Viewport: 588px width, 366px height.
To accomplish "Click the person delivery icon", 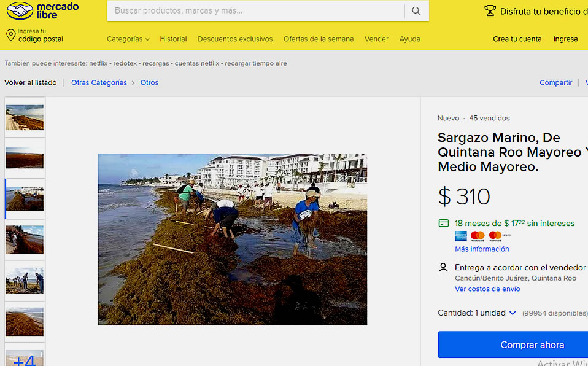I will pyautogui.click(x=443, y=267).
